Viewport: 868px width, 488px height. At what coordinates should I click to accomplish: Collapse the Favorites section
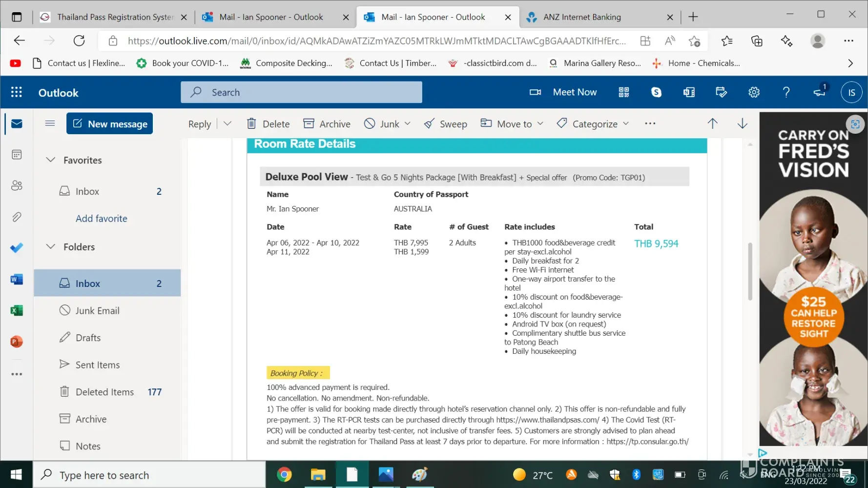[51, 160]
